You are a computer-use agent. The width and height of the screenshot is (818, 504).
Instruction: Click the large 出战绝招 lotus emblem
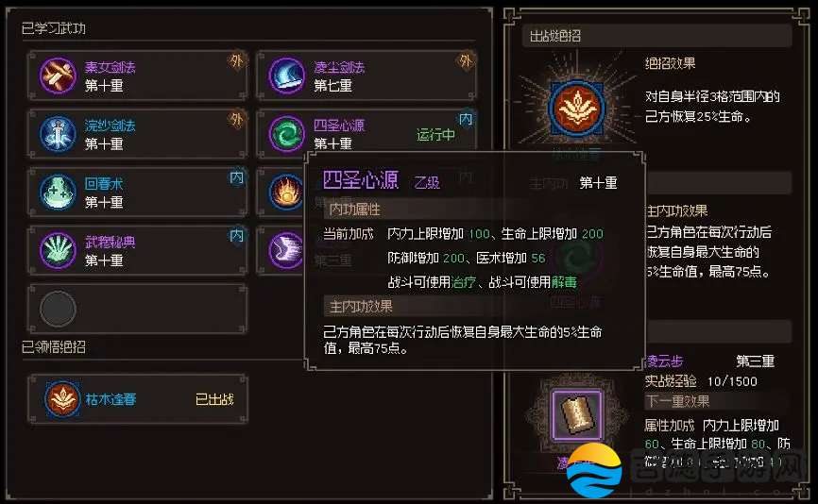coord(577,109)
